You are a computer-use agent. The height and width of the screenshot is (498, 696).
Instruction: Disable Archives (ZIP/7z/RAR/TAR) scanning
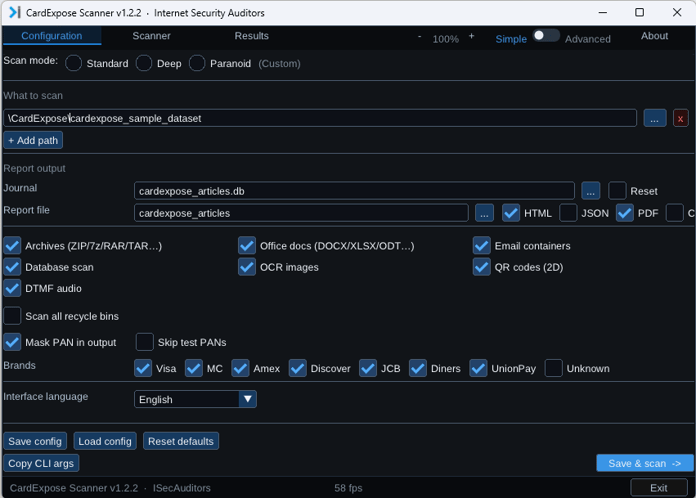(x=12, y=245)
